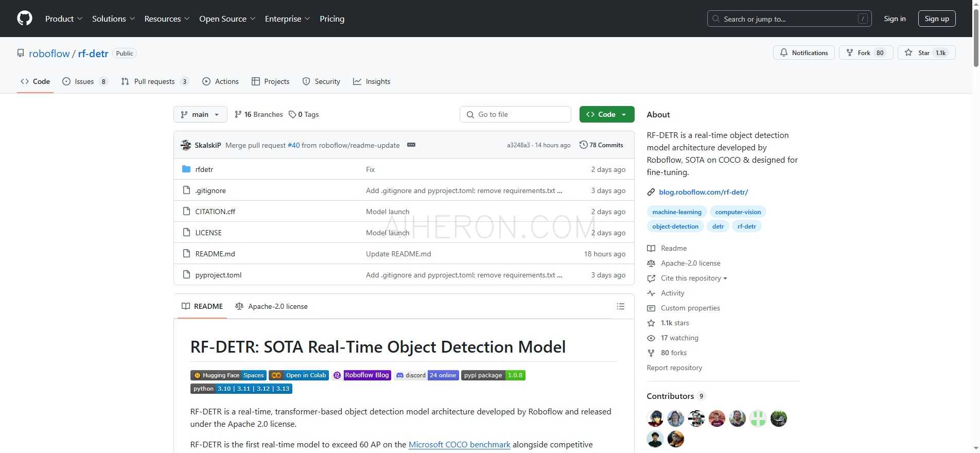Image resolution: width=980 pixels, height=453 pixels.
Task: Select the object-detection topic tag
Action: pyautogui.click(x=675, y=226)
